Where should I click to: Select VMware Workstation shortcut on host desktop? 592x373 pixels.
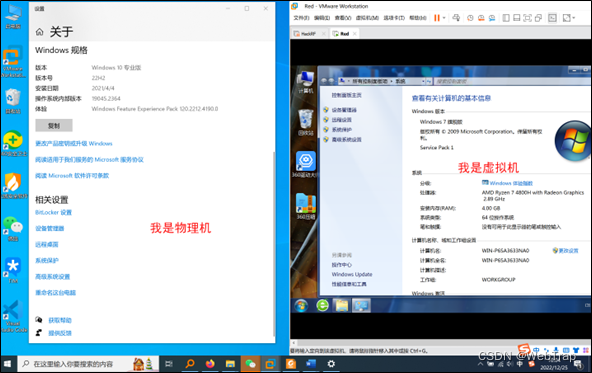point(13,62)
